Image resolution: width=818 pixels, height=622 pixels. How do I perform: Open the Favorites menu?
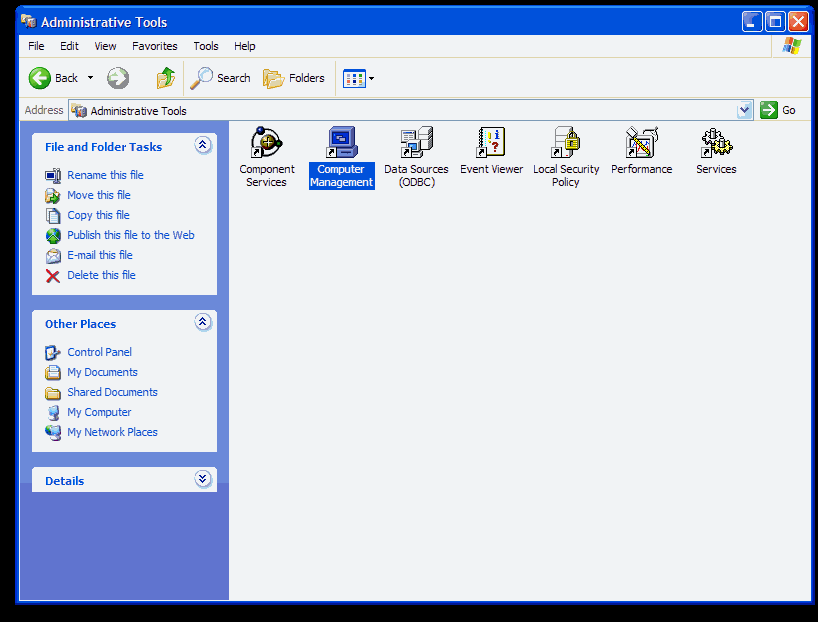pos(155,46)
